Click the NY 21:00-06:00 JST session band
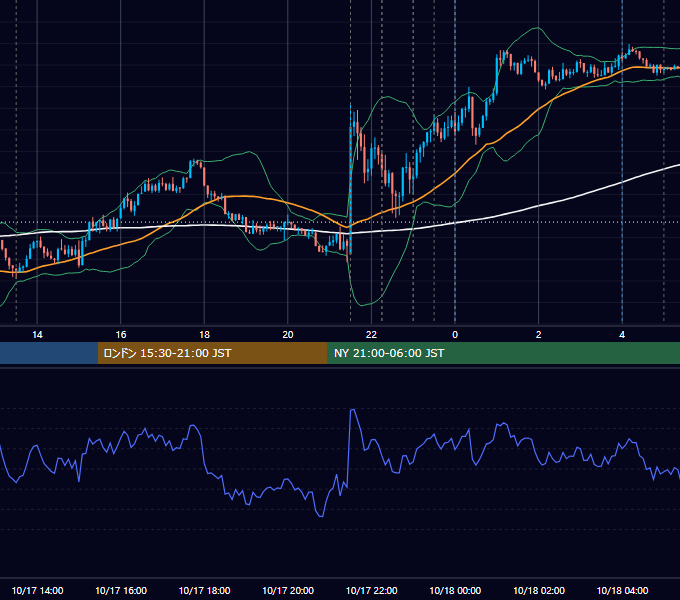This screenshot has height=600, width=680. pos(503,353)
